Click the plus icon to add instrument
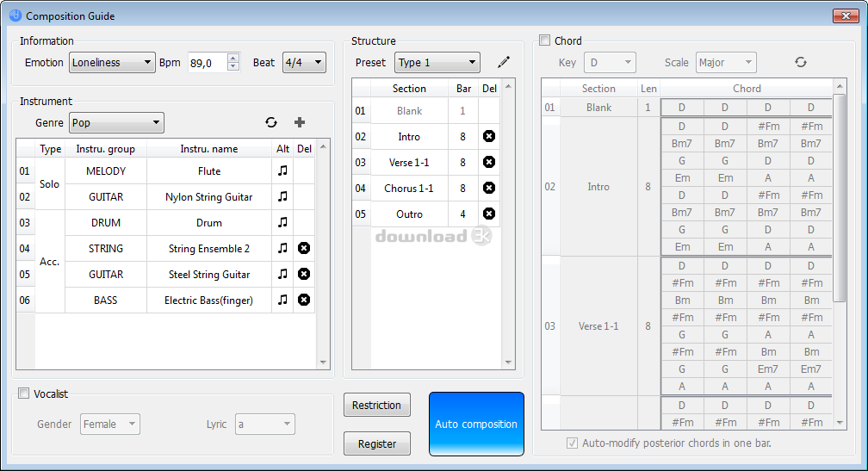Image resolution: width=868 pixels, height=471 pixels. click(300, 123)
